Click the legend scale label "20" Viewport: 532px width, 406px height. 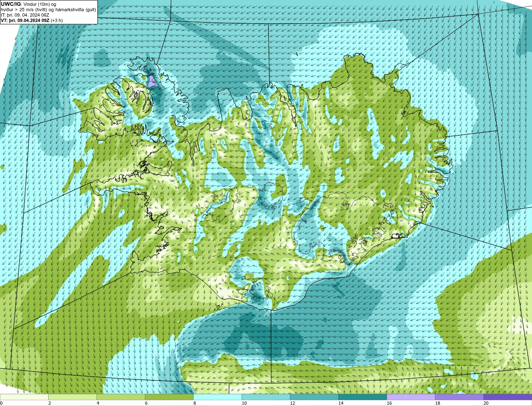tap(486, 403)
